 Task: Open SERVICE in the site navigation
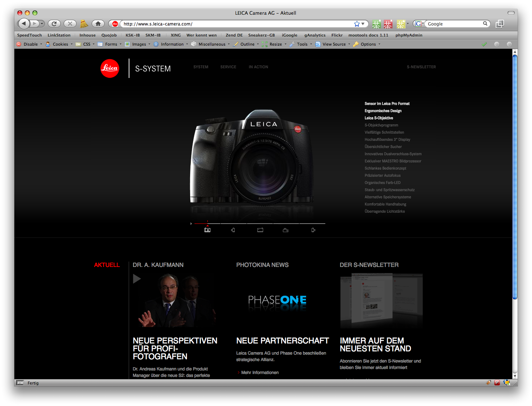coord(228,67)
